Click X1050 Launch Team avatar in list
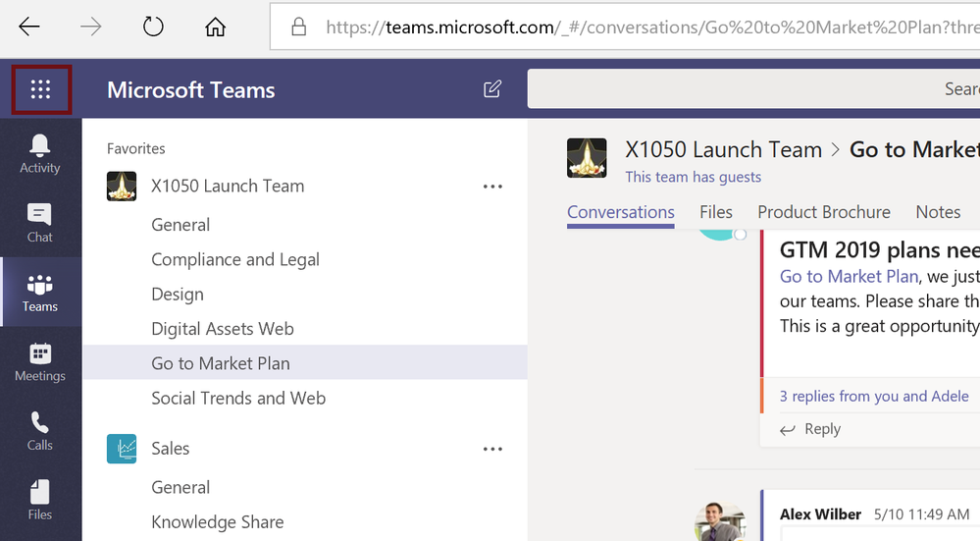This screenshot has height=541, width=980. click(x=122, y=187)
